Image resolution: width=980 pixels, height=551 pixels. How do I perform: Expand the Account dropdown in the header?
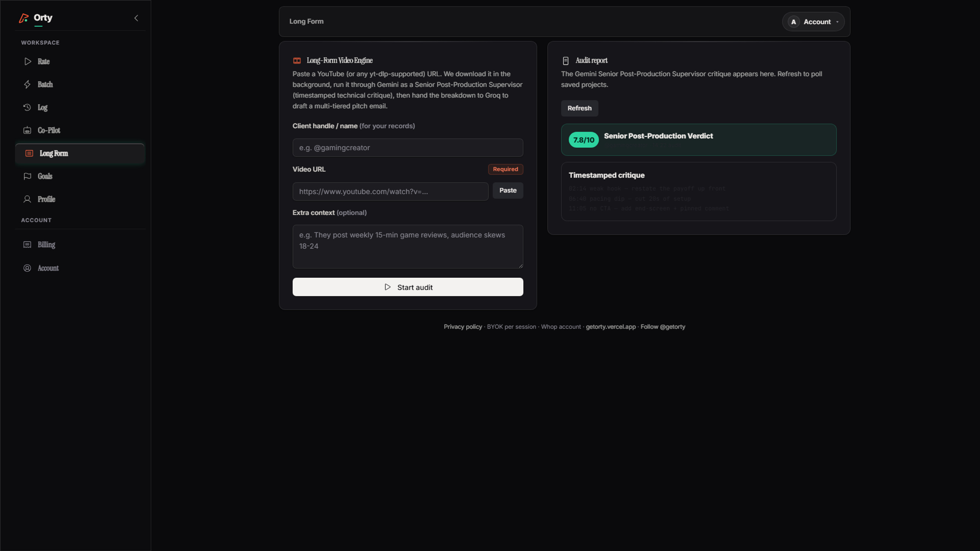pyautogui.click(x=813, y=22)
